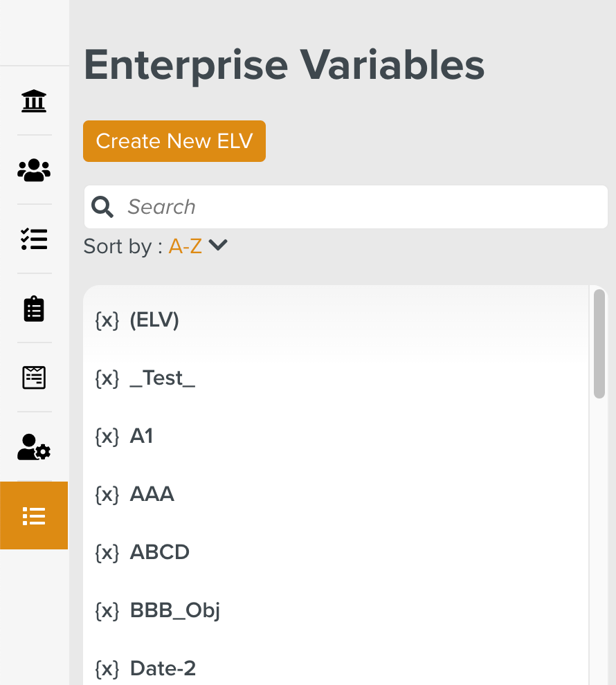Viewport: 616px width, 685px height.
Task: Open the _Test_ variable
Action: (x=163, y=378)
